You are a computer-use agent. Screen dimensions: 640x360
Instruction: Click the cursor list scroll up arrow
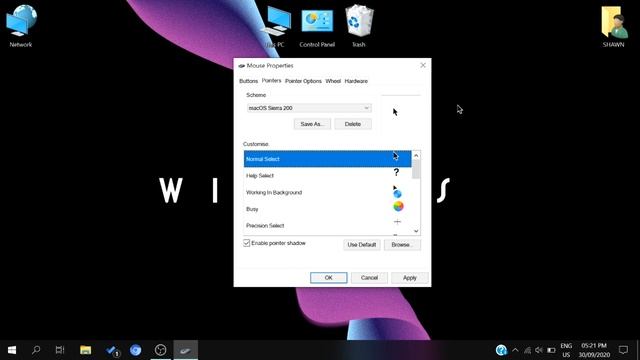(x=416, y=156)
